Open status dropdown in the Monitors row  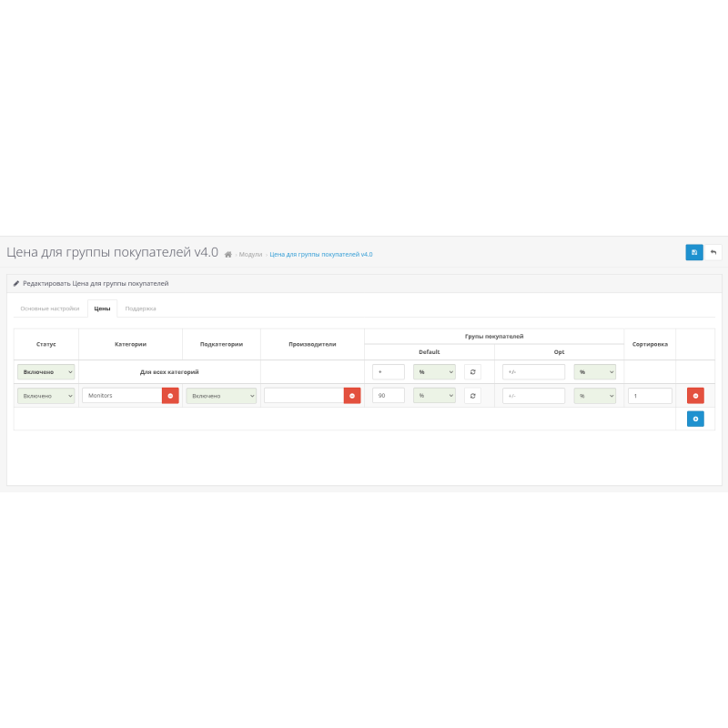pos(46,396)
